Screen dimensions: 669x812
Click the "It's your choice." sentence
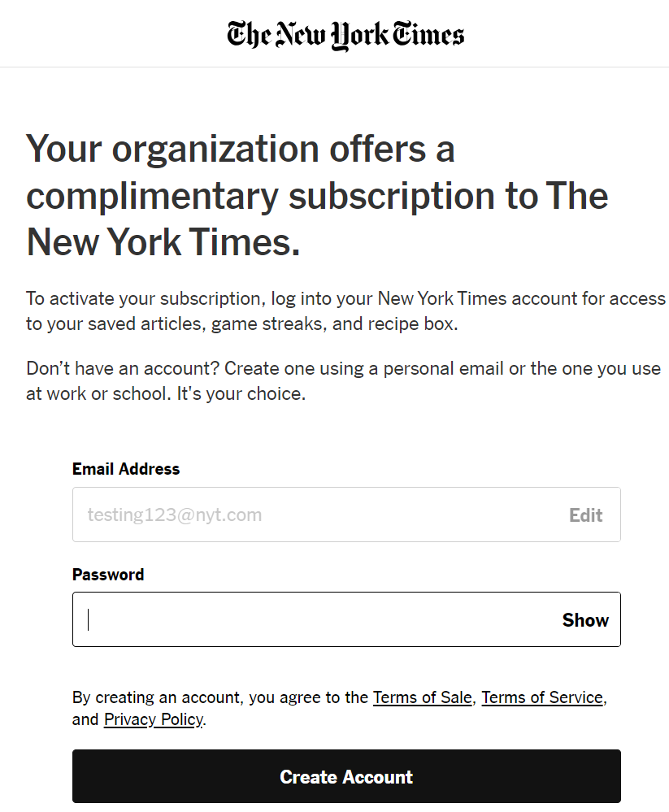241,393
